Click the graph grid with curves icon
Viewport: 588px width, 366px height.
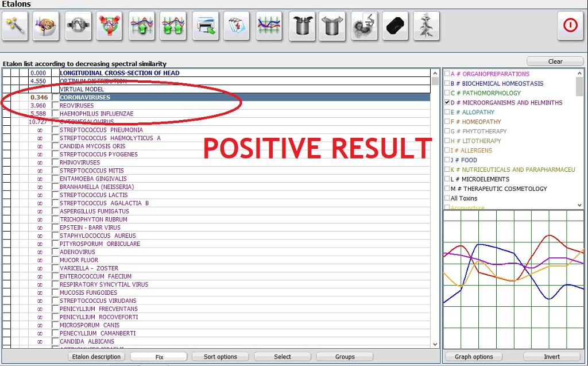(269, 26)
